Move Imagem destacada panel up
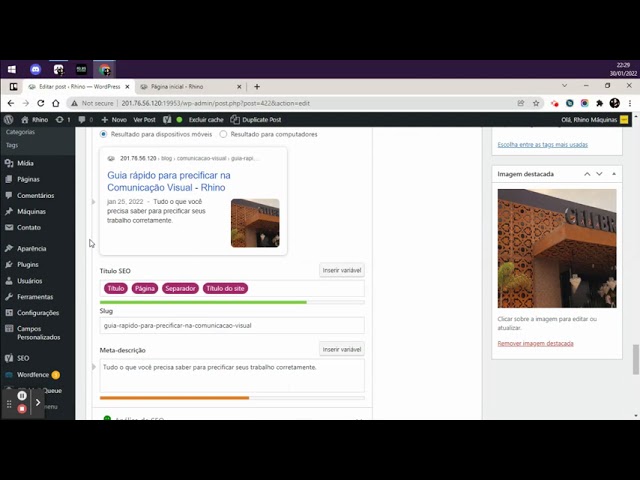The image size is (640, 480). tap(587, 174)
